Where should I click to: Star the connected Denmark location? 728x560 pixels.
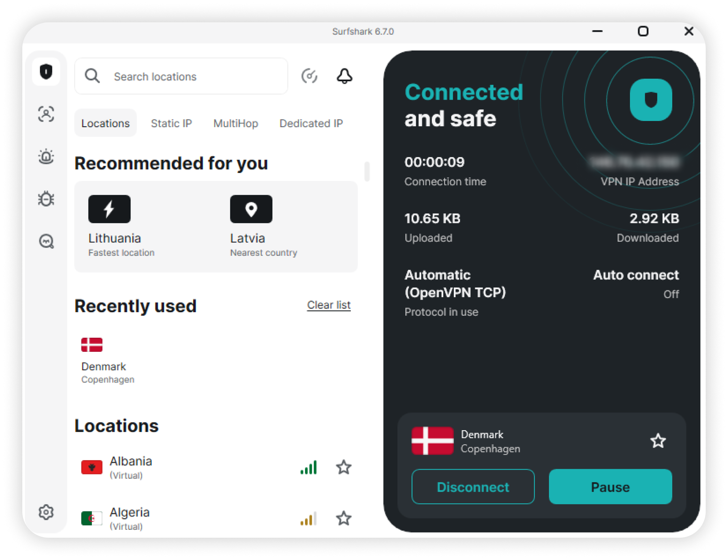point(658,441)
